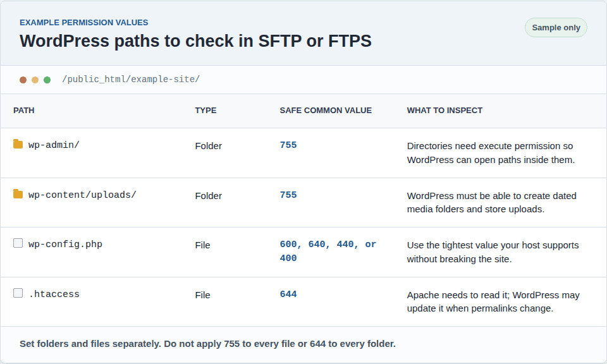Screen dimensions: 607x364
Task: Click the 'Directories need execute permission' note
Action: (x=491, y=153)
